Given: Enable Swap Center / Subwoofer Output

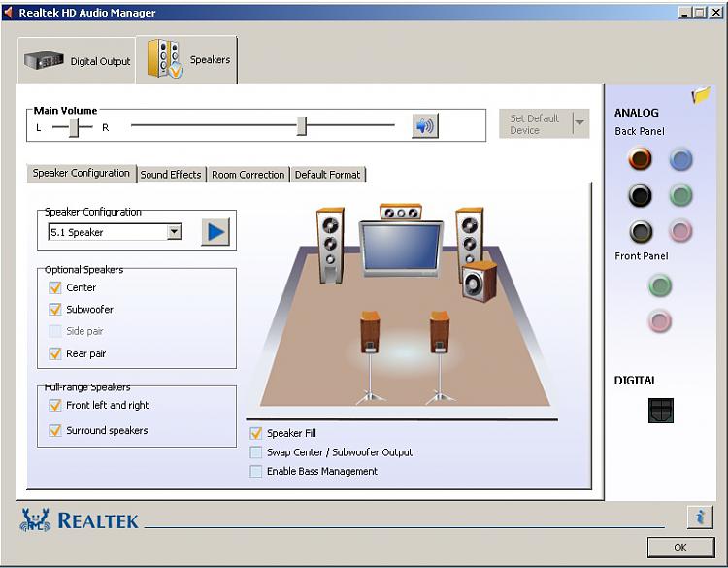Looking at the screenshot, I should pos(256,452).
